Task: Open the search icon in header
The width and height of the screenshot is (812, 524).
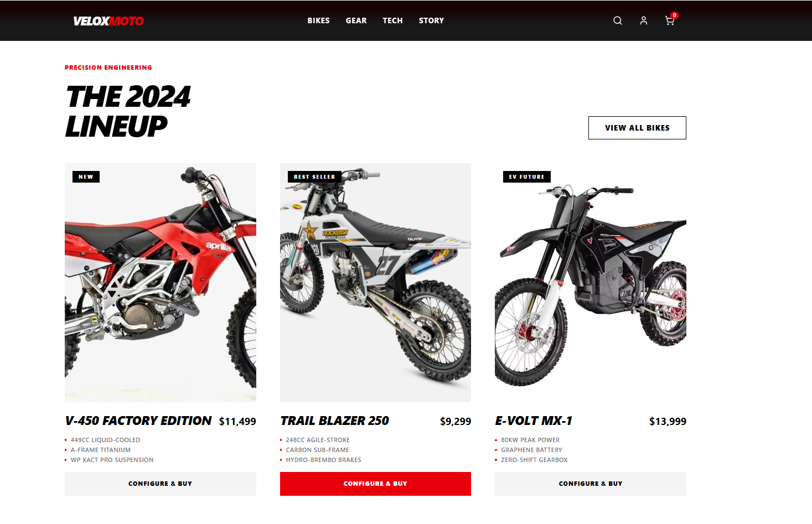Action: pyautogui.click(x=618, y=20)
